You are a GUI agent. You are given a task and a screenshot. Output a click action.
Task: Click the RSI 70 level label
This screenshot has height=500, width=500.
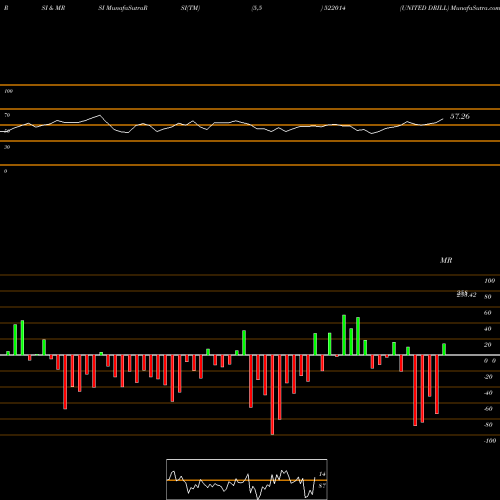click(x=7, y=115)
